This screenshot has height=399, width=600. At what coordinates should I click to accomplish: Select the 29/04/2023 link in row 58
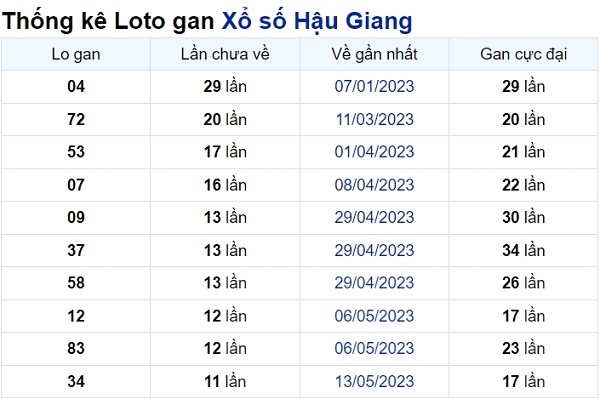tap(374, 283)
